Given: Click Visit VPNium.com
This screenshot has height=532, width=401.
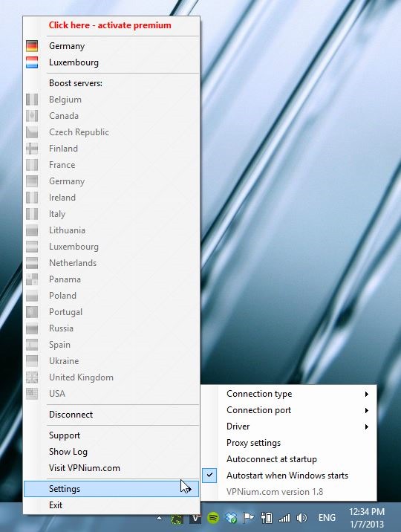Looking at the screenshot, I should coord(111,468).
